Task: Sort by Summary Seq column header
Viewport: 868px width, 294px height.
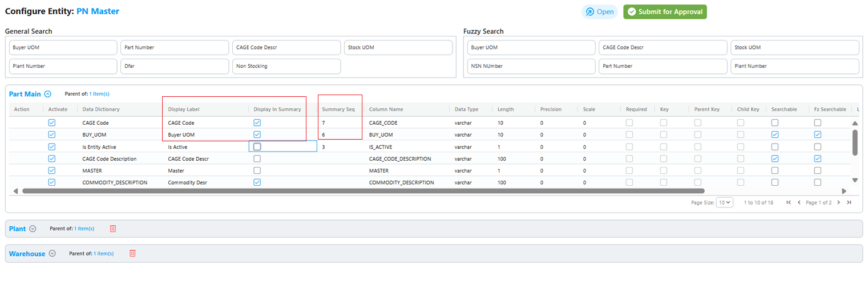Action: (338, 109)
